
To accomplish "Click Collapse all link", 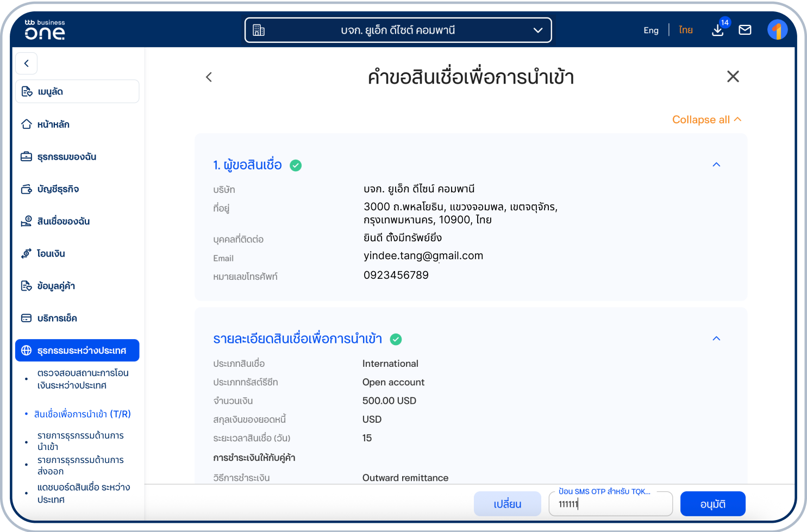I will (x=706, y=120).
